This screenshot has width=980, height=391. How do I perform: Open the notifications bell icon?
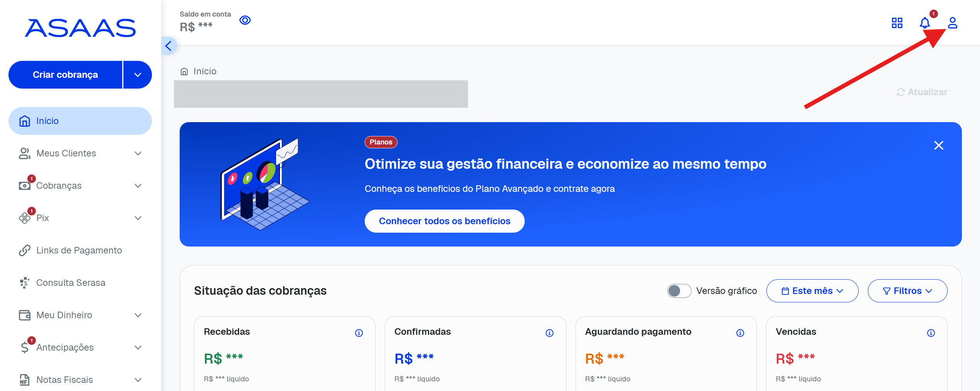coord(924,23)
